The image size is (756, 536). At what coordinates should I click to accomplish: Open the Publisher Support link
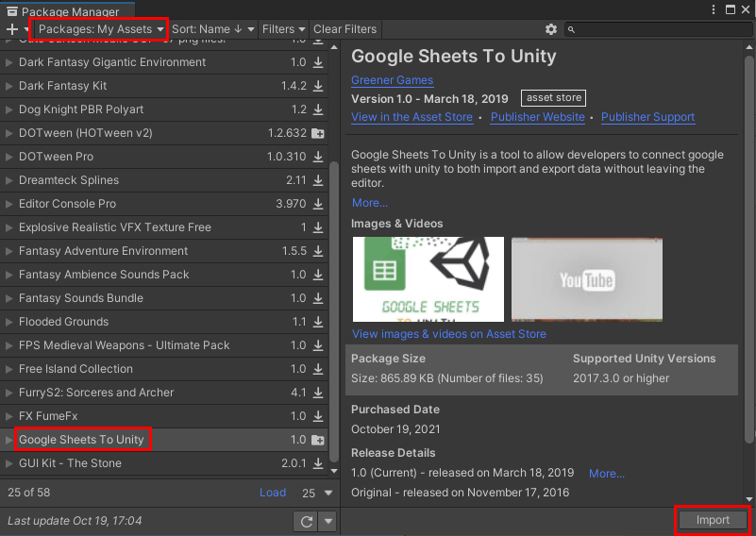648,117
